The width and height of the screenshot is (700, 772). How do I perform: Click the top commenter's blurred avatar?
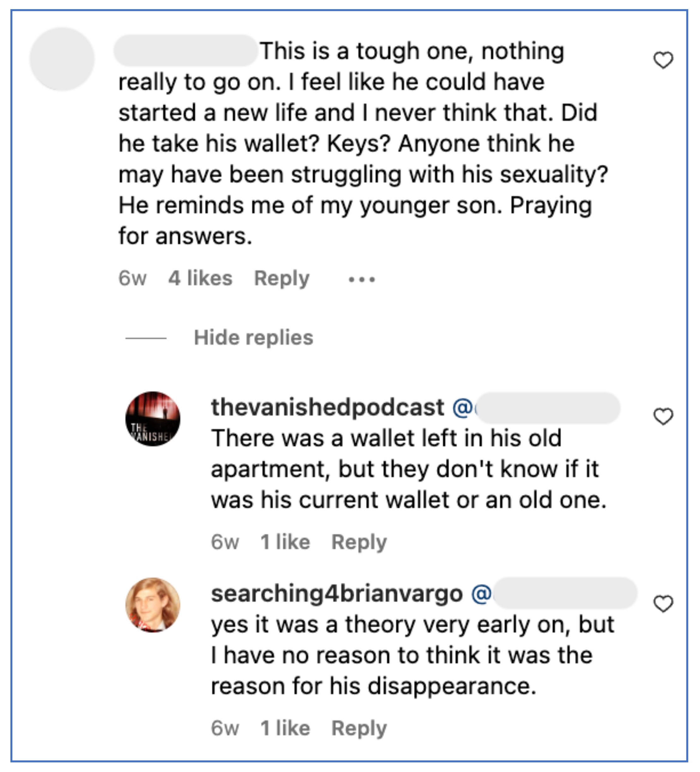click(62, 59)
